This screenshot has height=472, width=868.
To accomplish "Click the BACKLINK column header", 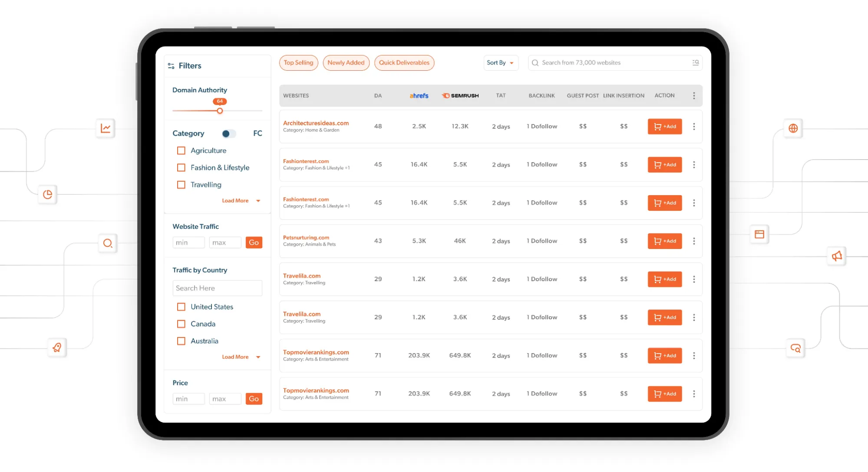I will pos(542,96).
